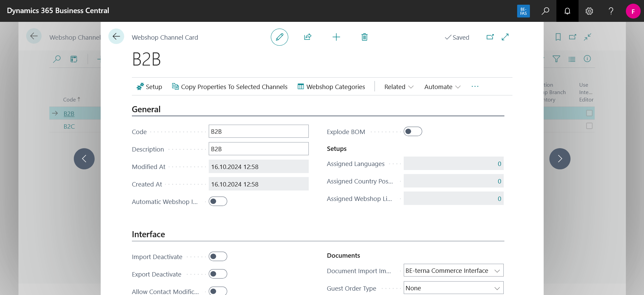Image resolution: width=644 pixels, height=295 pixels.
Task: Click the Saved status indicator
Action: coord(457,37)
